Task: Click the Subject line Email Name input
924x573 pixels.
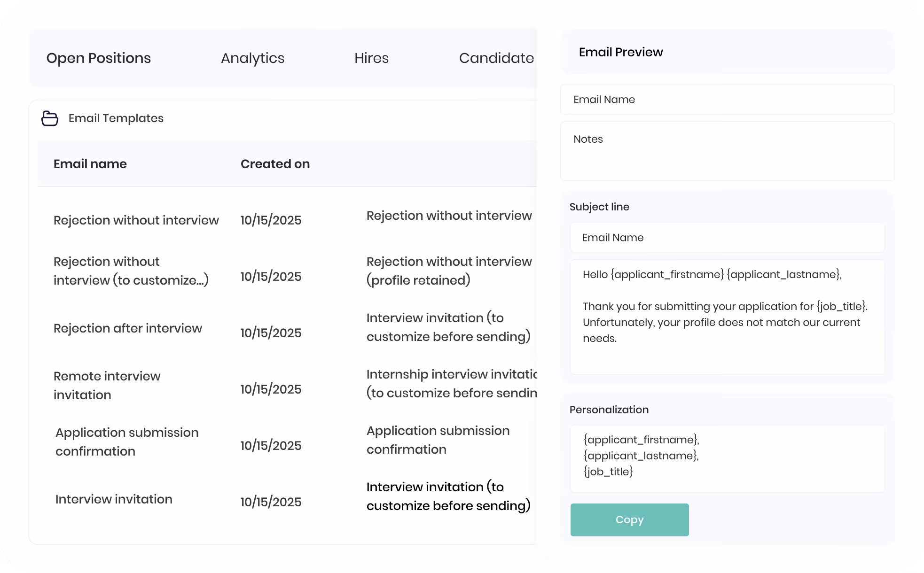Action: click(x=727, y=238)
